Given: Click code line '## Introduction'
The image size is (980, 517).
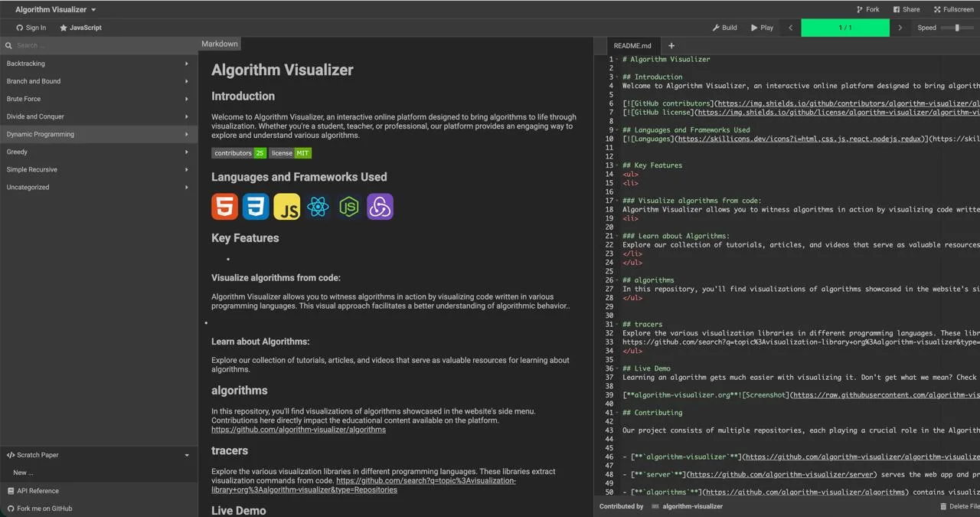Looking at the screenshot, I should [652, 77].
